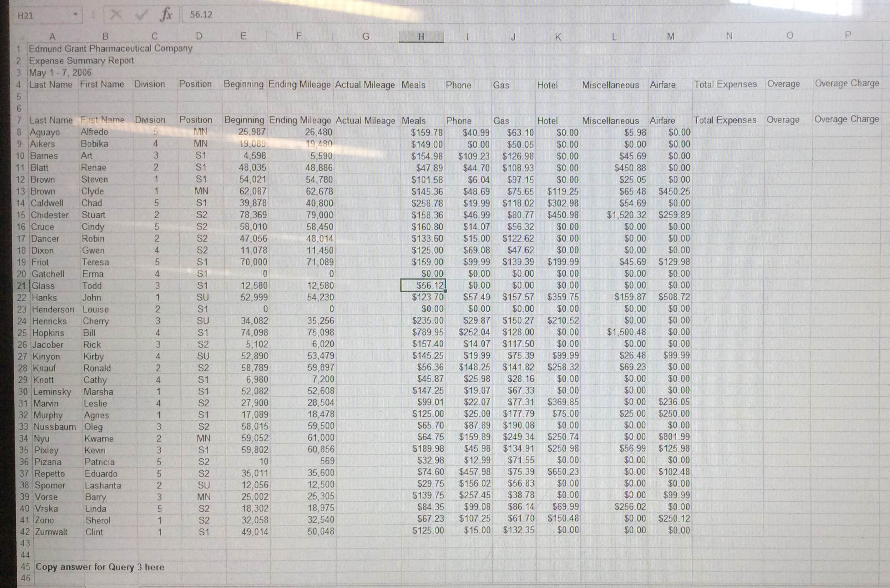Click the Cancel X icon in formula bar
This screenshot has height=588, width=890.
pos(116,15)
